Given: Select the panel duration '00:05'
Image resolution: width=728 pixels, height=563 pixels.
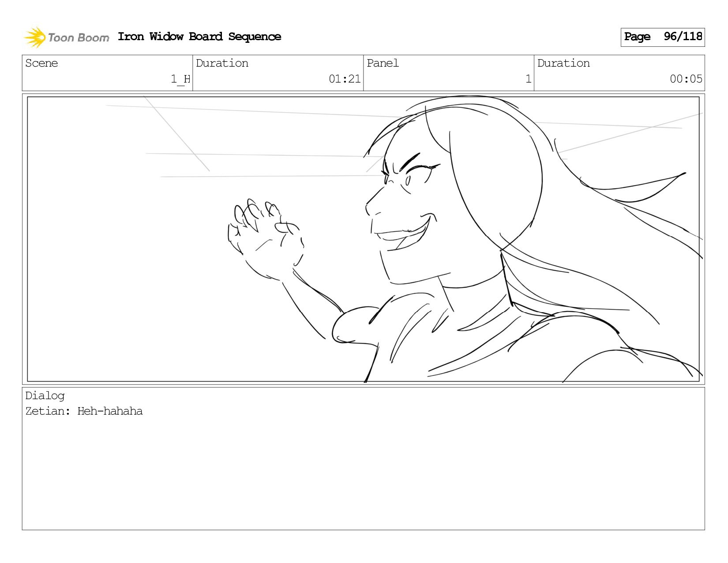Looking at the screenshot, I should (686, 79).
